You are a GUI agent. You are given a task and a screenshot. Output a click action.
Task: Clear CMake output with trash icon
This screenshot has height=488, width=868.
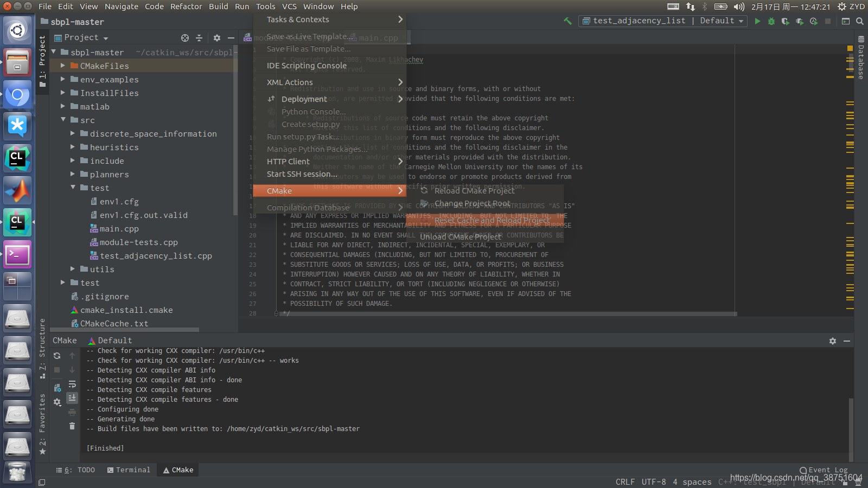(x=72, y=426)
